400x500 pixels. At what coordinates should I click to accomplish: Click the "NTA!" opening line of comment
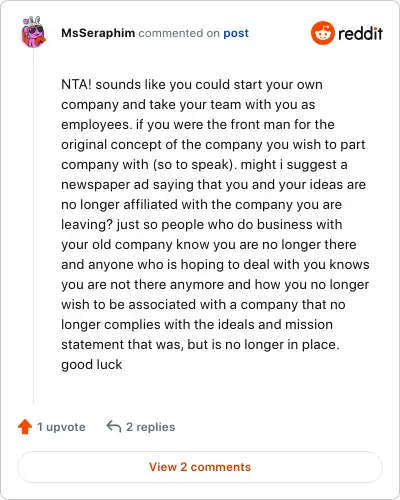tap(192, 85)
